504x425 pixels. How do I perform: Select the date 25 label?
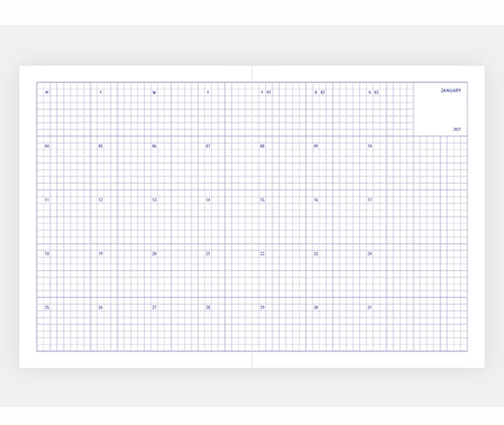[47, 307]
